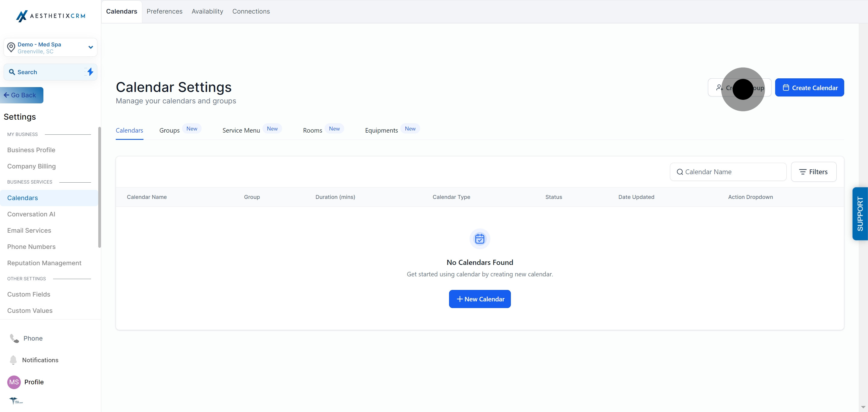Viewport: 868px width, 412px height.
Task: Click the AesthetixCRM logo
Action: click(x=51, y=16)
